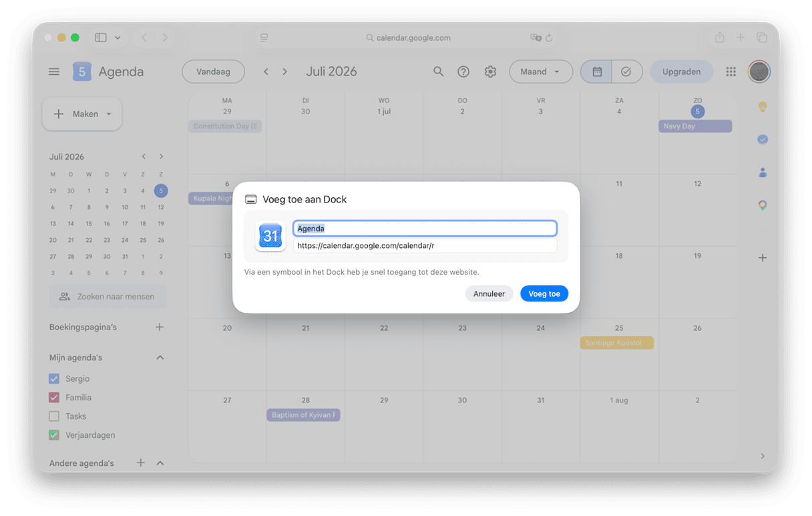Open the calendar search magnifier
This screenshot has height=516, width=812.
pos(439,72)
